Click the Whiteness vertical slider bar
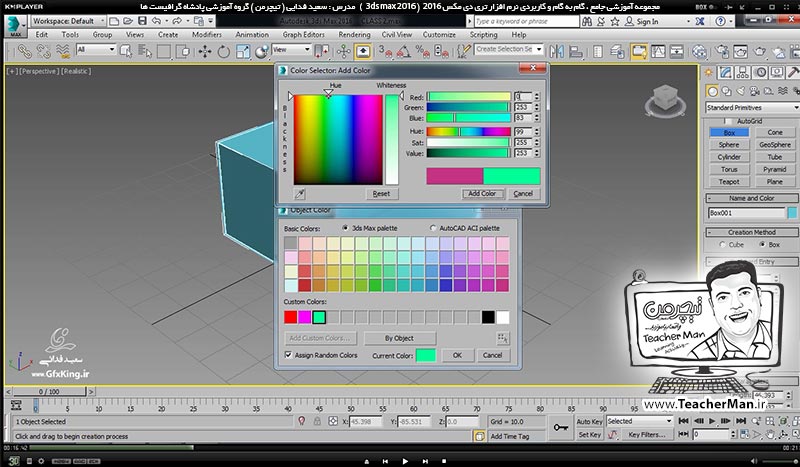 (391, 140)
